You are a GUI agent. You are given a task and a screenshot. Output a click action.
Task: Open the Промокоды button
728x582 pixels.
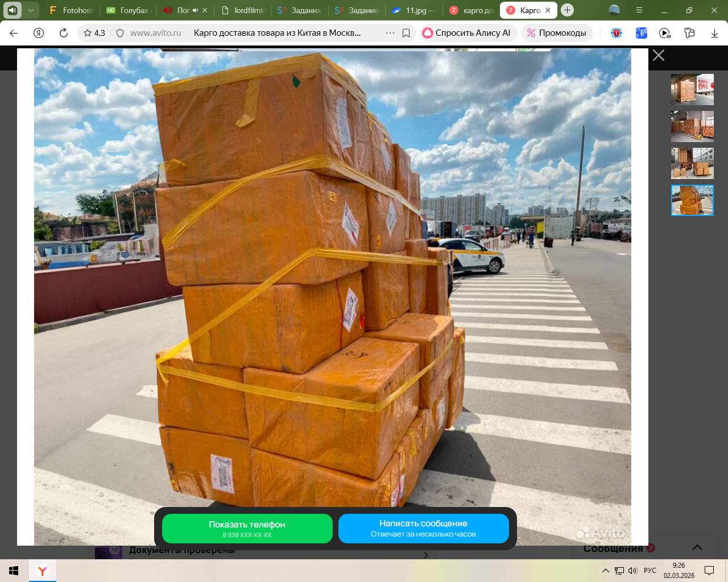click(x=557, y=33)
